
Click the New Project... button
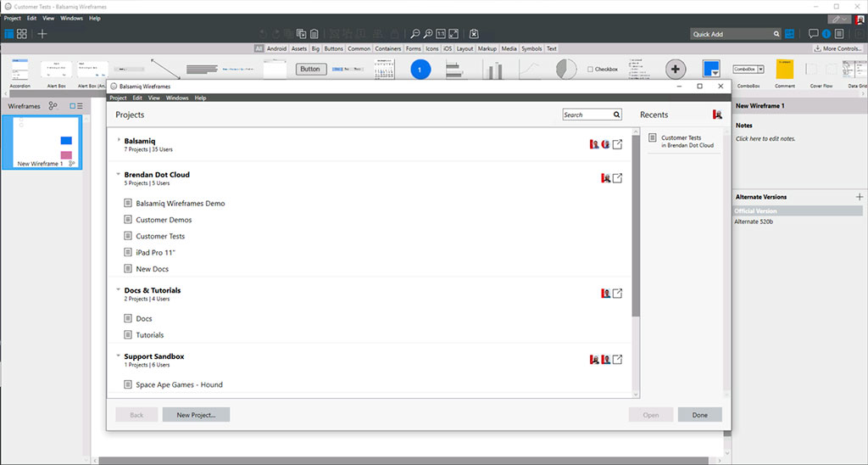[x=196, y=415]
